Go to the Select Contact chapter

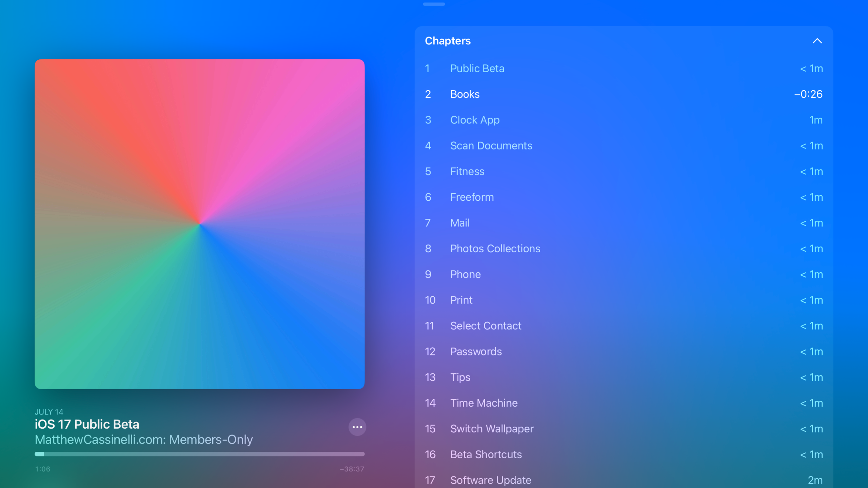(x=624, y=326)
